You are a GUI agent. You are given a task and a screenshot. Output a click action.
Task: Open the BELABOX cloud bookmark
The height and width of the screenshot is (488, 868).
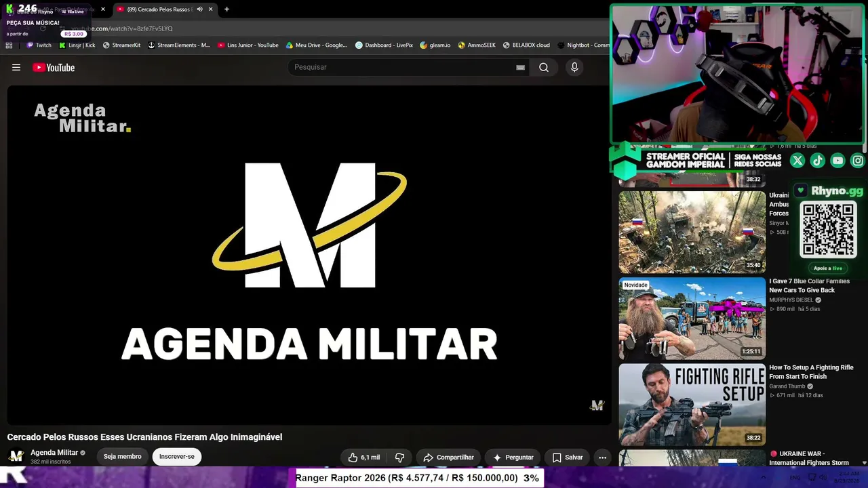526,45
